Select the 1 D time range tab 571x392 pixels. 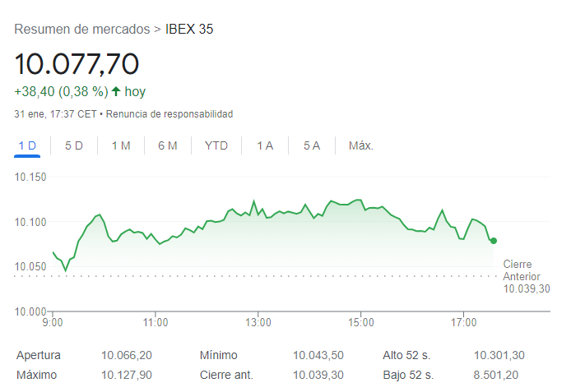[27, 145]
